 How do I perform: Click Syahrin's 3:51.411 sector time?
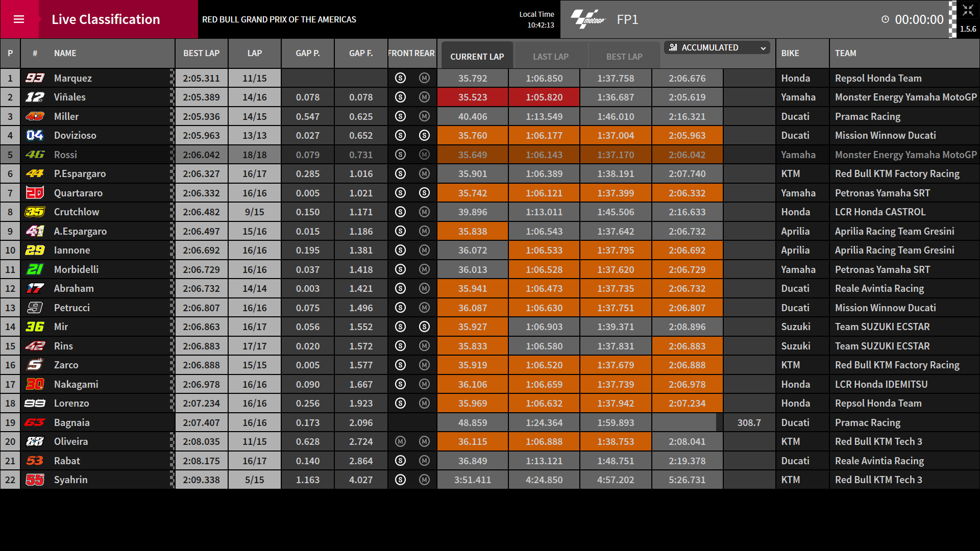(x=473, y=480)
